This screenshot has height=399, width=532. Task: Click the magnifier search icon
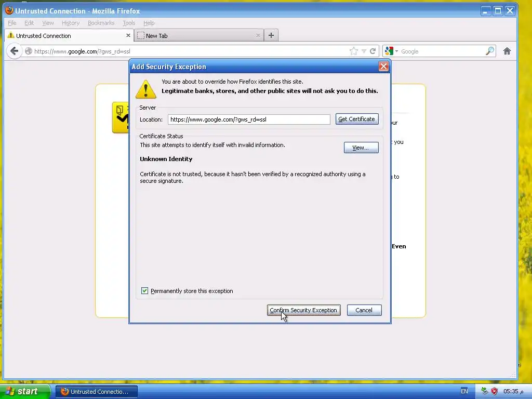(x=490, y=51)
